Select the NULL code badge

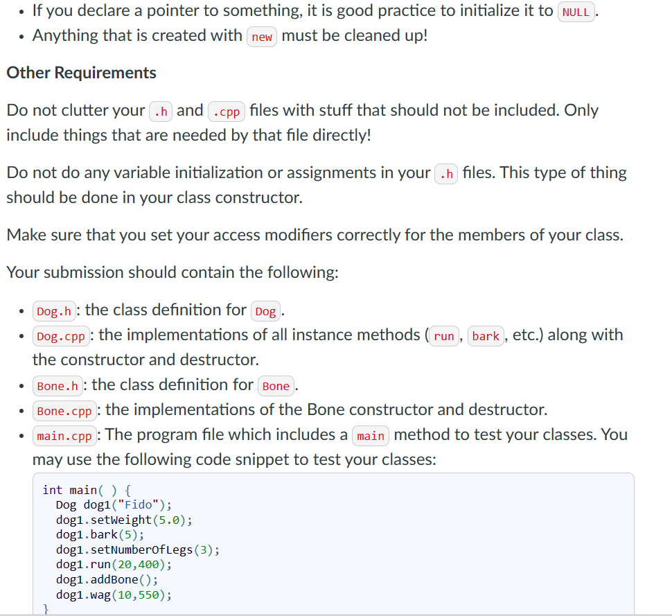tap(576, 12)
